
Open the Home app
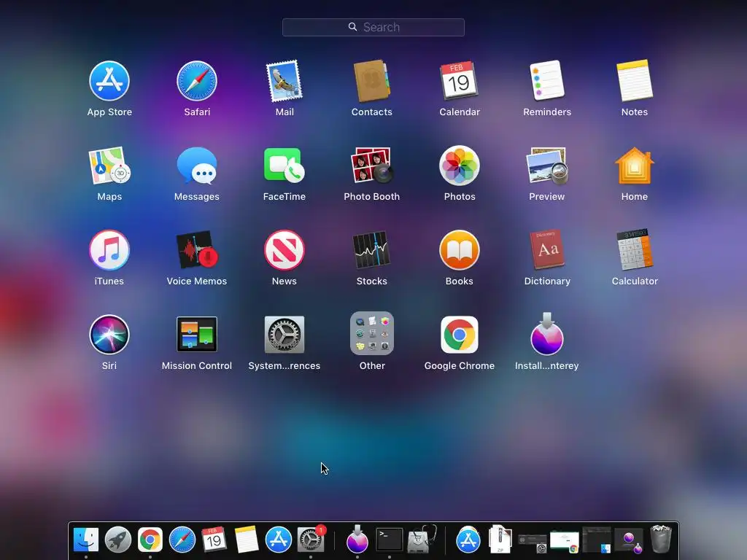(635, 166)
